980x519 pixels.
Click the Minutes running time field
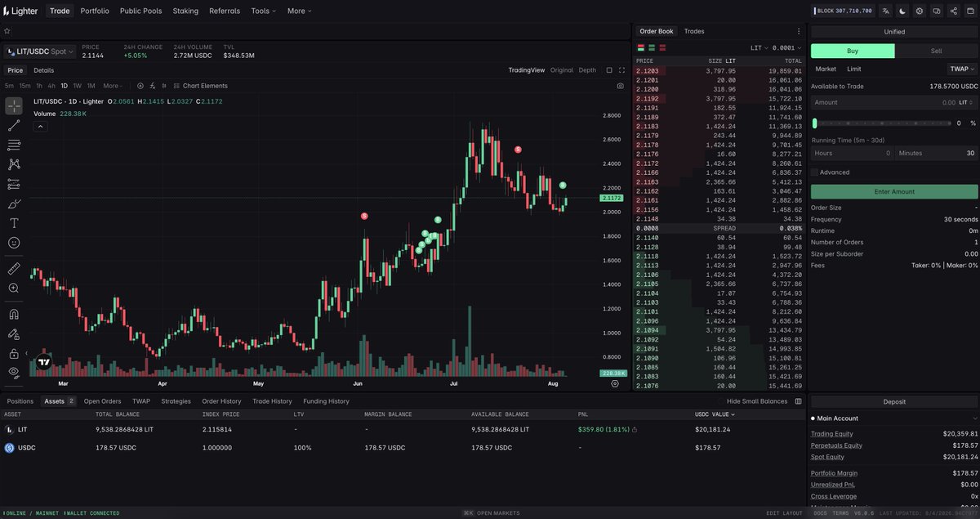(937, 153)
